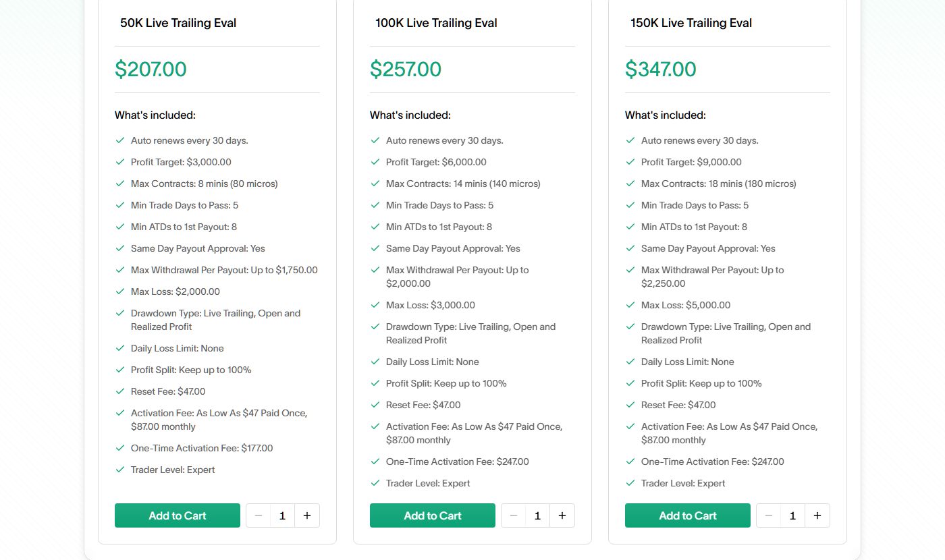Decrease quantity for the 100K plan
Viewport: 945px width, 560px height.
514,515
